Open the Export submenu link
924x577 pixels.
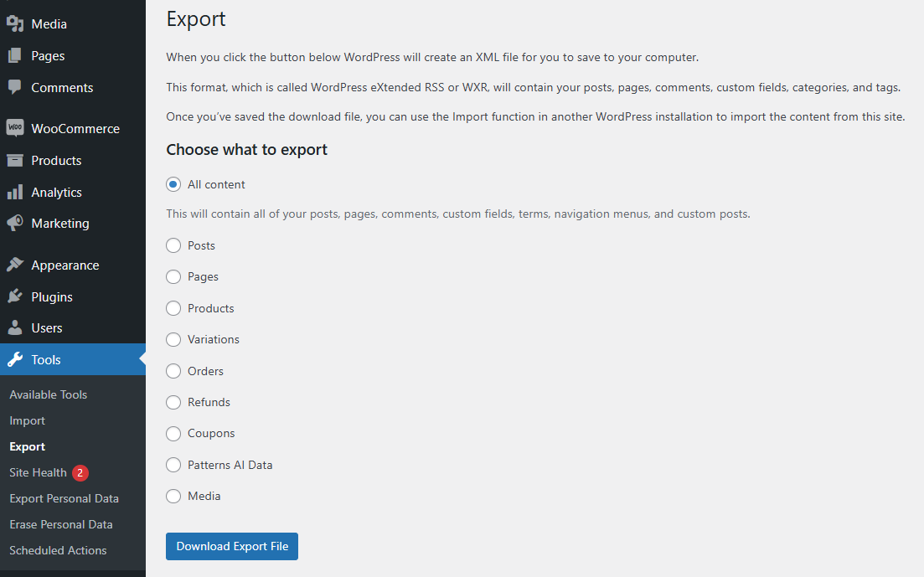point(27,446)
